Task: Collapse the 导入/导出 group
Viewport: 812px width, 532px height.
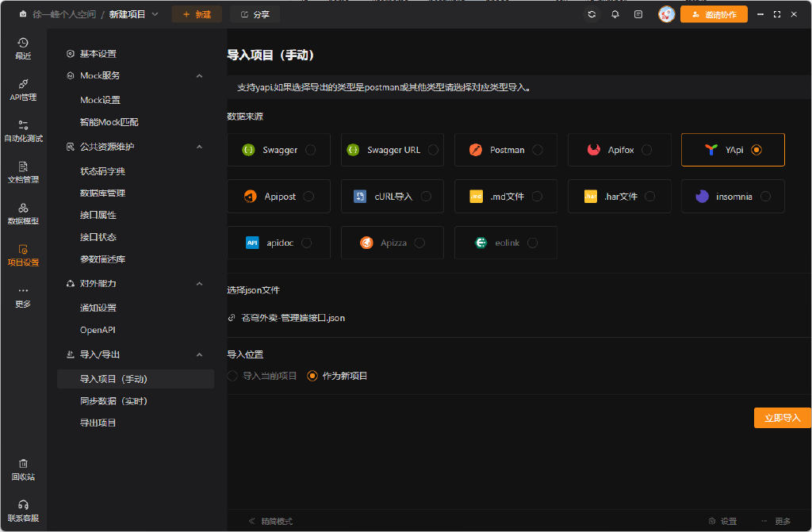Action: point(199,354)
